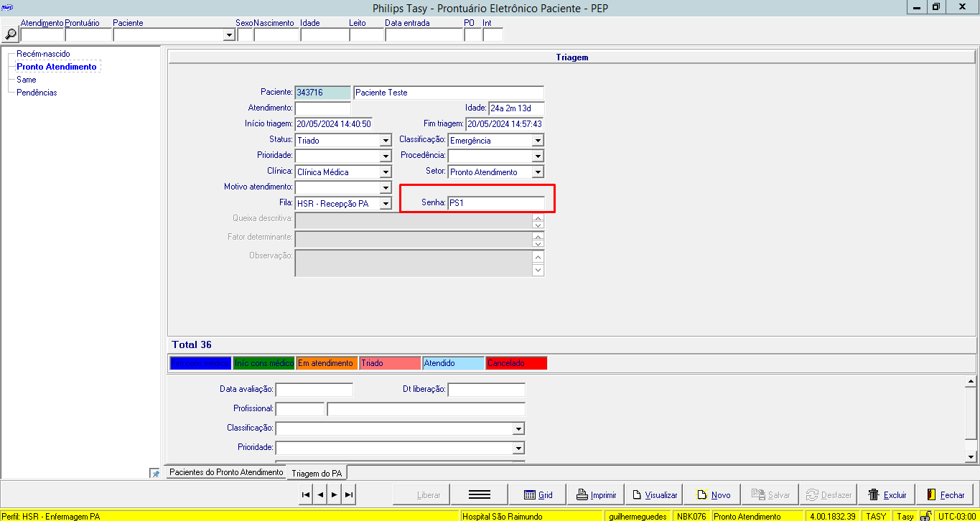
Task: Click the guilhermeguedes user in the status bar
Action: click(x=638, y=516)
